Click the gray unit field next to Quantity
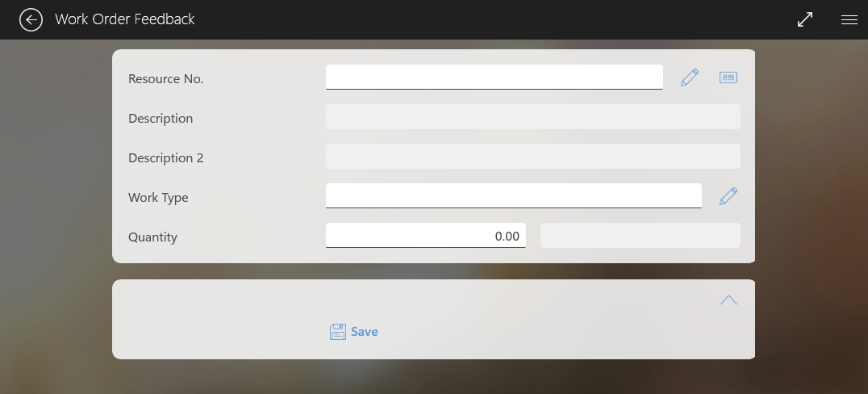Viewport: 868px width, 394px height. (641, 236)
